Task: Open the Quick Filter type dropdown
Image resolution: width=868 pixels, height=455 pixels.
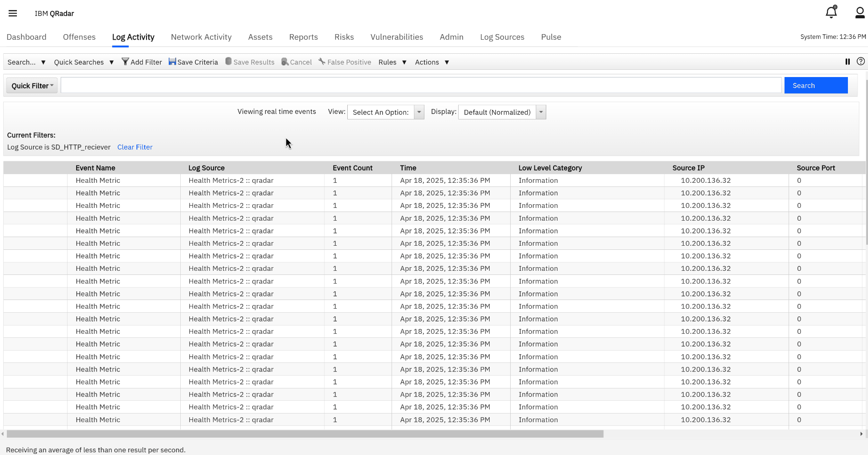Action: click(32, 86)
